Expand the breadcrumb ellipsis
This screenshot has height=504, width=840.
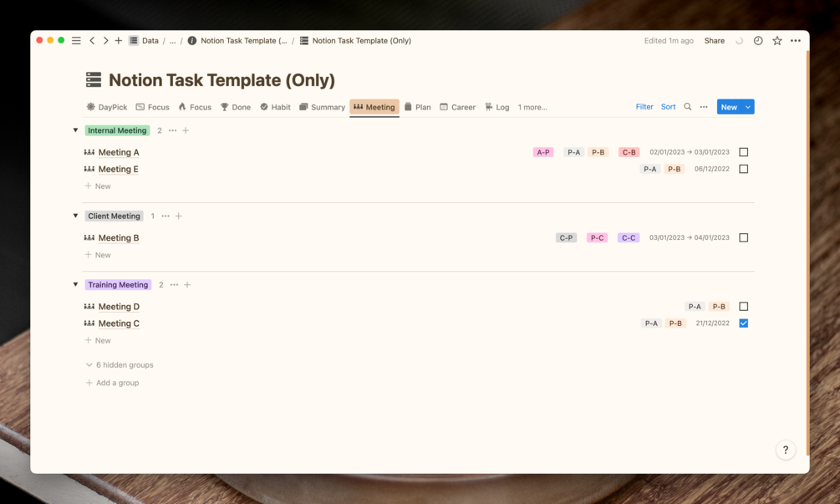172,41
